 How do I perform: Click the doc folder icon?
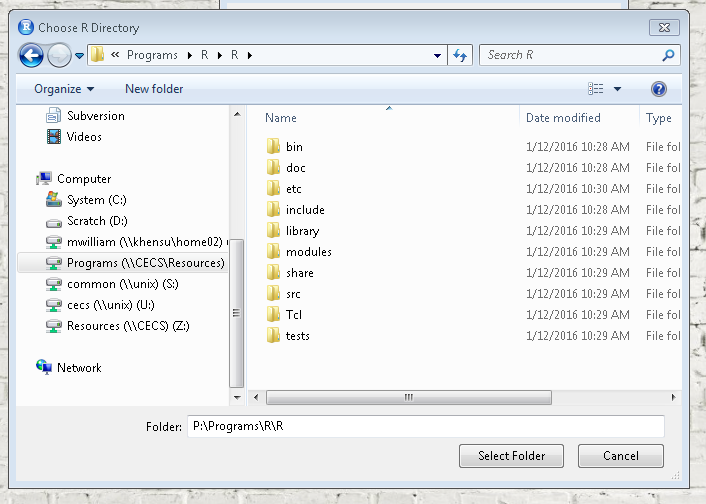tap(273, 167)
